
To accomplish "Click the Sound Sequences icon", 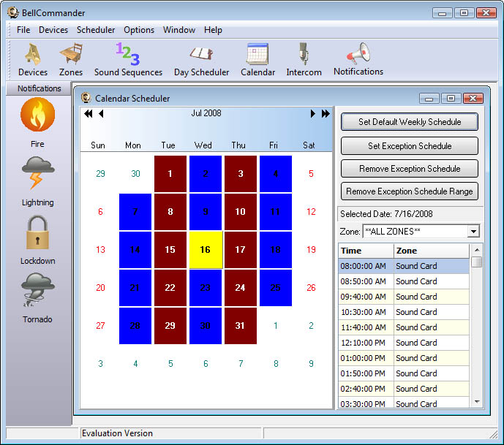I will (x=128, y=59).
